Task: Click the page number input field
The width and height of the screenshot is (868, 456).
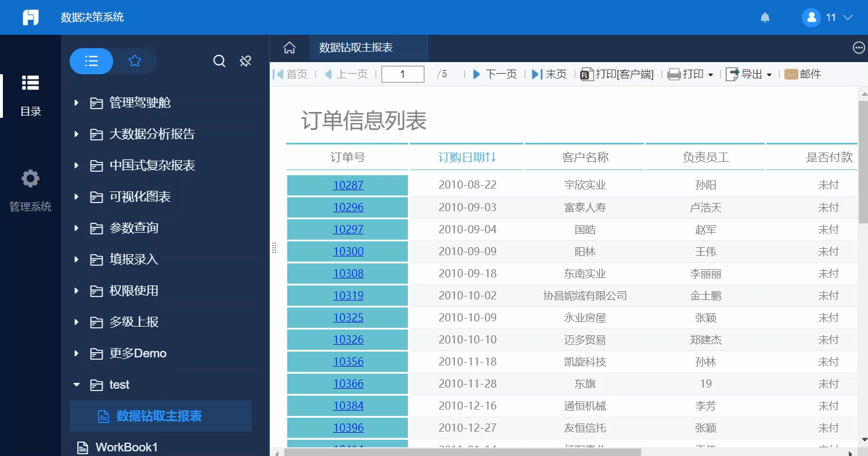Action: [402, 74]
